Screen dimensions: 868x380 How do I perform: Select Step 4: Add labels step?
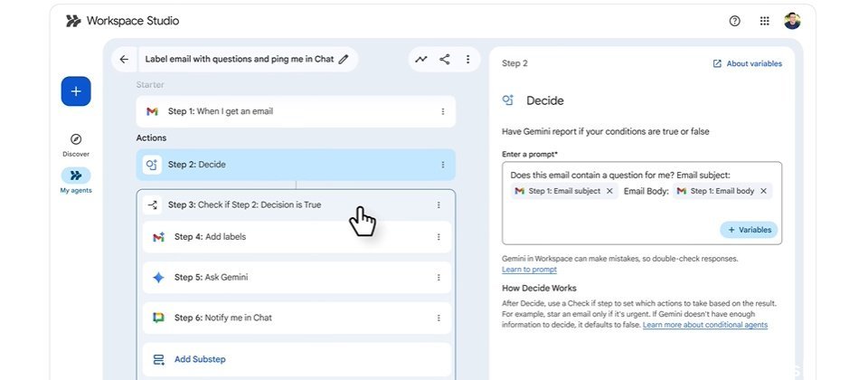point(210,237)
